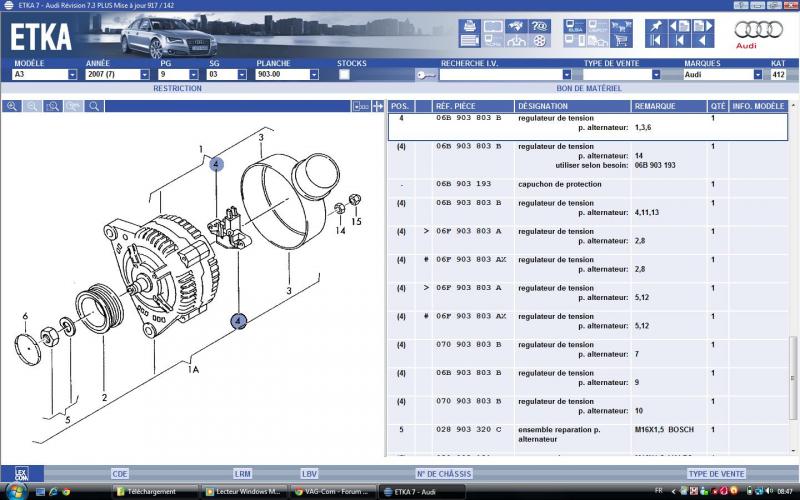Open the shopping cart icon

point(621,40)
